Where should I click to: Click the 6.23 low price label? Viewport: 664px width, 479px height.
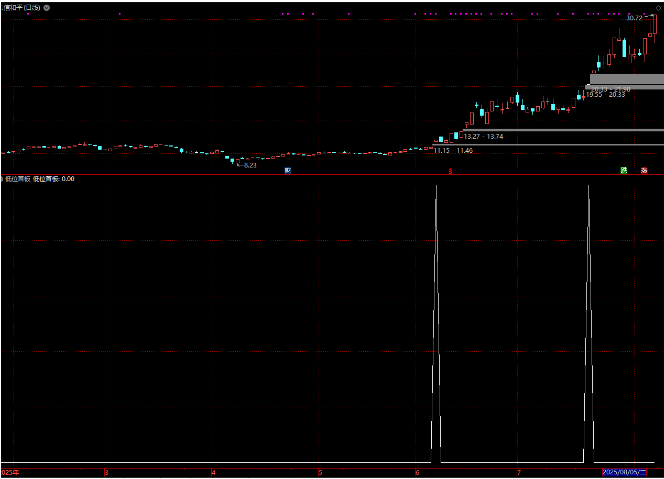coord(249,165)
